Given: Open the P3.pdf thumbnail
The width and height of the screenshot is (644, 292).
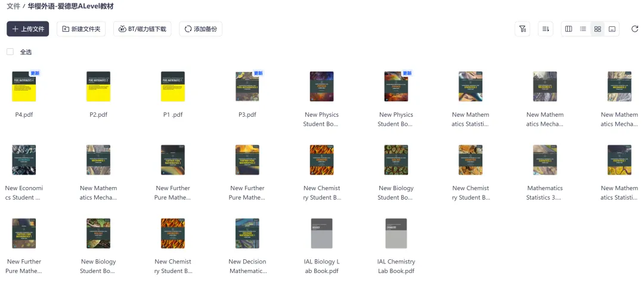Looking at the screenshot, I should [247, 86].
